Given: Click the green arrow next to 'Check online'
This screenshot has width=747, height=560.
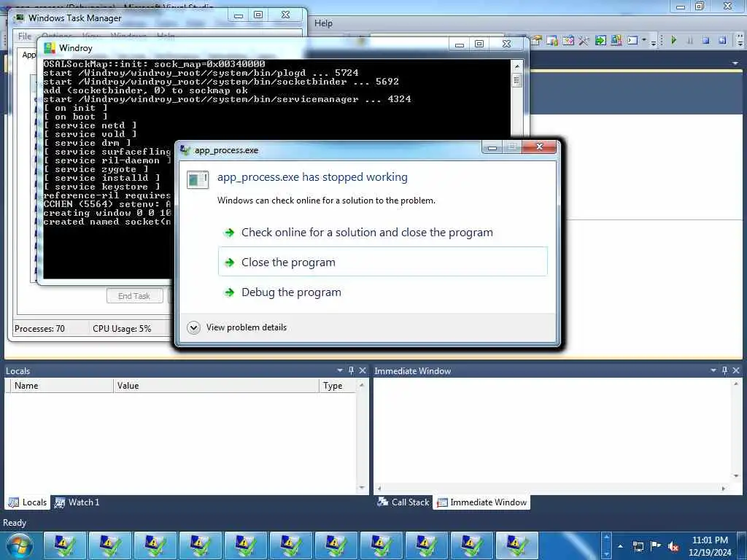Looking at the screenshot, I should click(229, 233).
